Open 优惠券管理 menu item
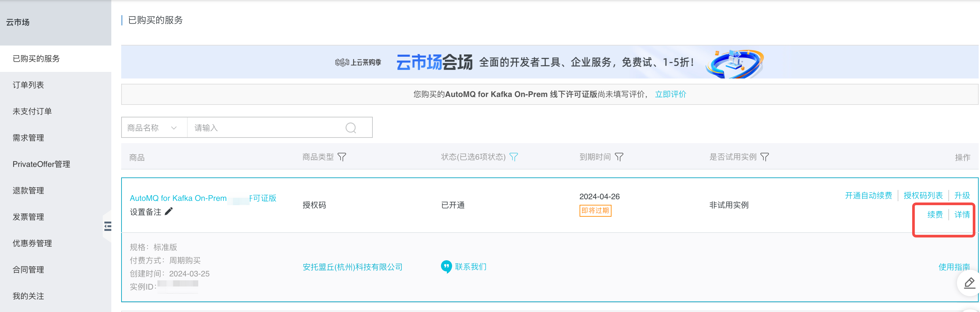The width and height of the screenshot is (980, 312). click(56, 243)
